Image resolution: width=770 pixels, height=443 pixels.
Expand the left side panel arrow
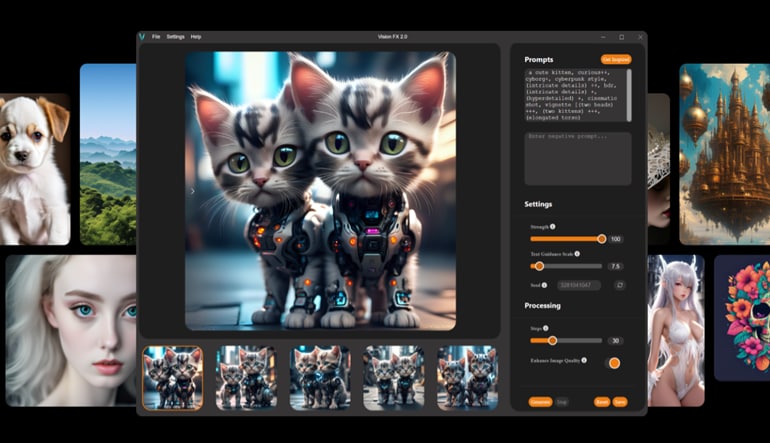[x=192, y=191]
